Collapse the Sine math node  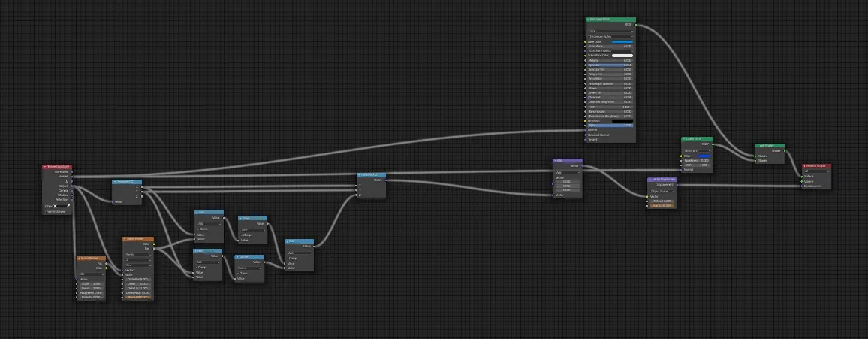(x=240, y=218)
